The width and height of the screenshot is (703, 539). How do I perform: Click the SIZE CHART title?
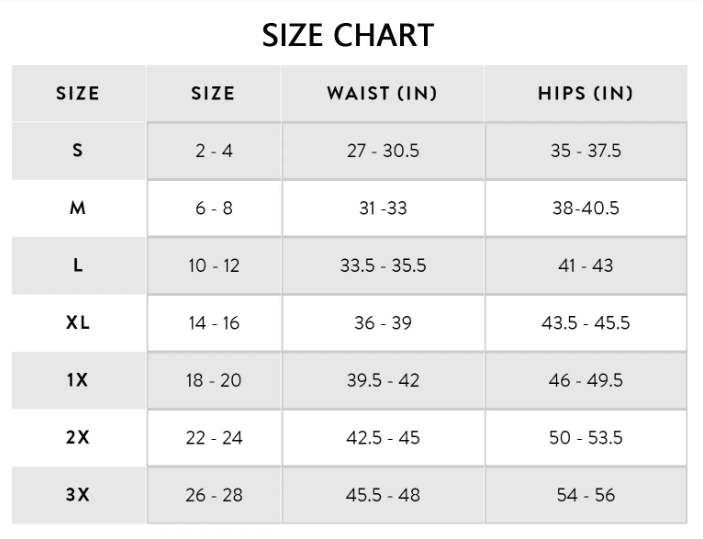[x=348, y=35]
